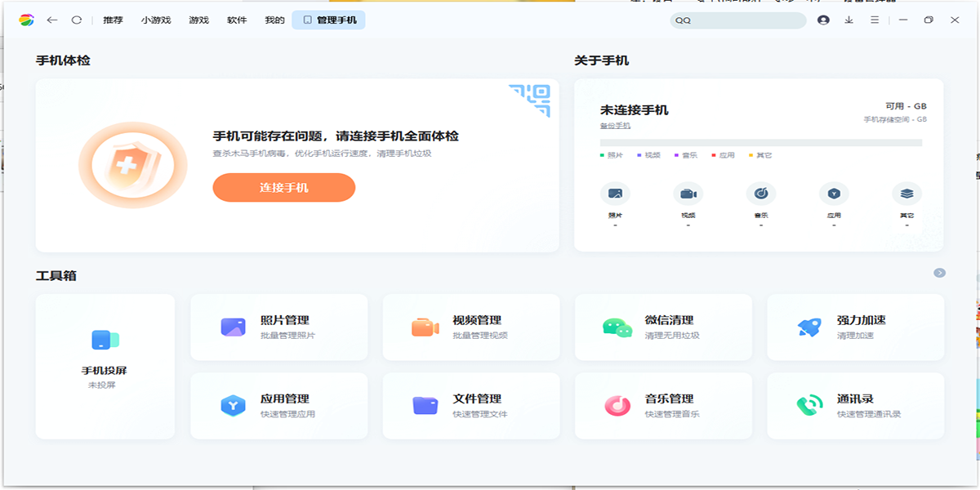Click the 文件管理 folder icon
This screenshot has width=980, height=490.
click(425, 406)
